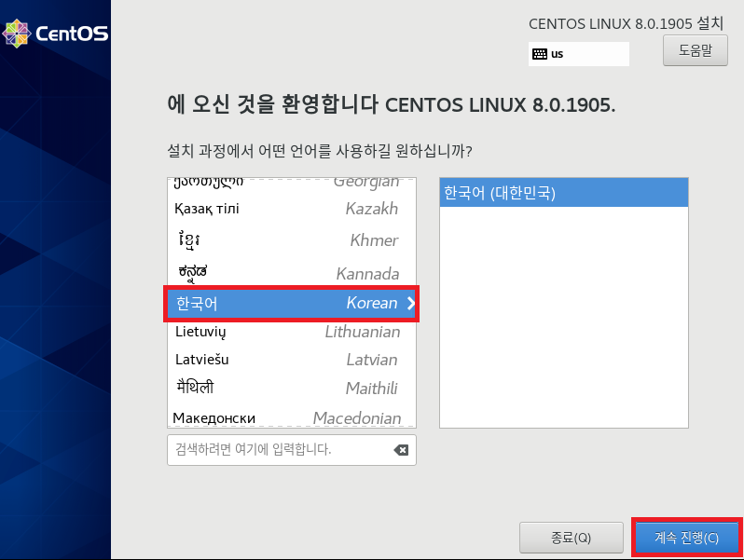Image resolution: width=744 pixels, height=560 pixels.
Task: Select Kannada language row
Action: [x=291, y=273]
